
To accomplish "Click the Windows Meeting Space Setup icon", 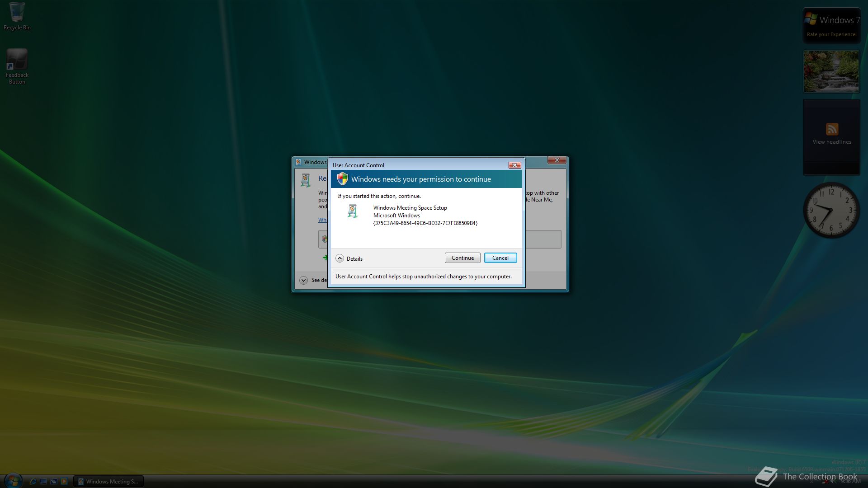I will click(353, 211).
